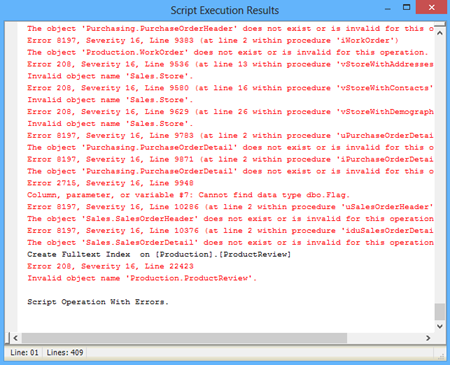Click the error line for 'vStoreWithContacts'

(x=230, y=88)
